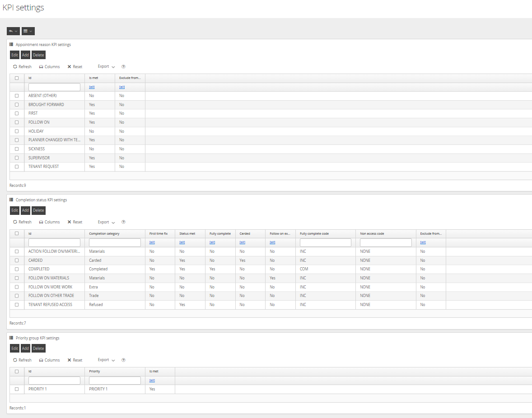Tick the HOLIDAY row checkbox
532x418 pixels.
click(x=17, y=131)
